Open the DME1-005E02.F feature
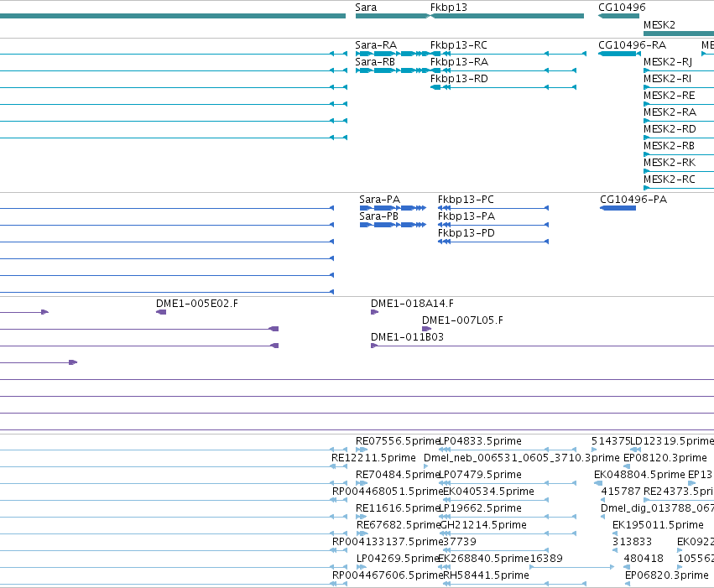The height and width of the screenshot is (588, 714). (x=161, y=312)
